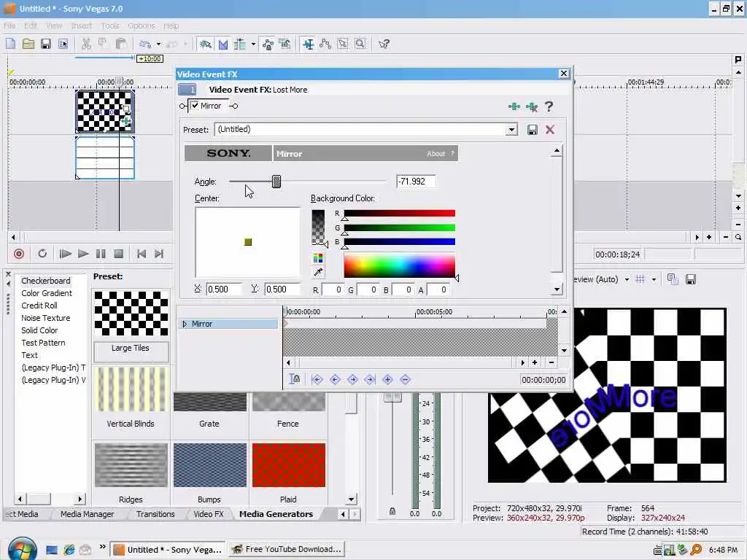Toggle Enable Snapping toolbar icon
This screenshot has height=560, width=747.
coord(205,44)
